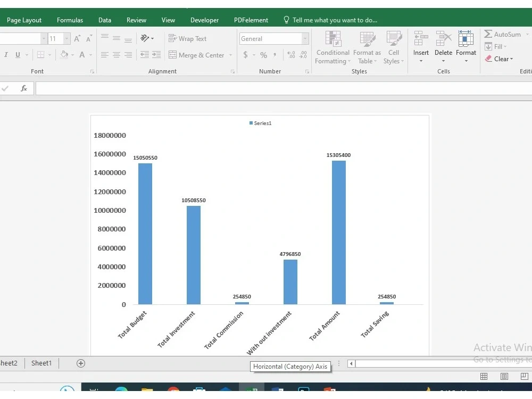Image resolution: width=532 pixels, height=399 pixels.
Task: Toggle underline formatting
Action: click(x=18, y=55)
